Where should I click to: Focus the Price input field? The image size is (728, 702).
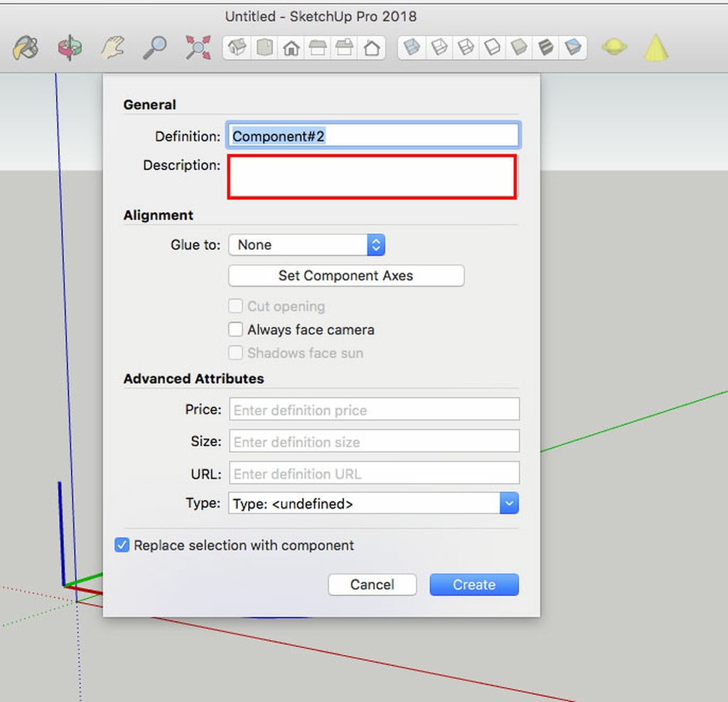pos(374,410)
